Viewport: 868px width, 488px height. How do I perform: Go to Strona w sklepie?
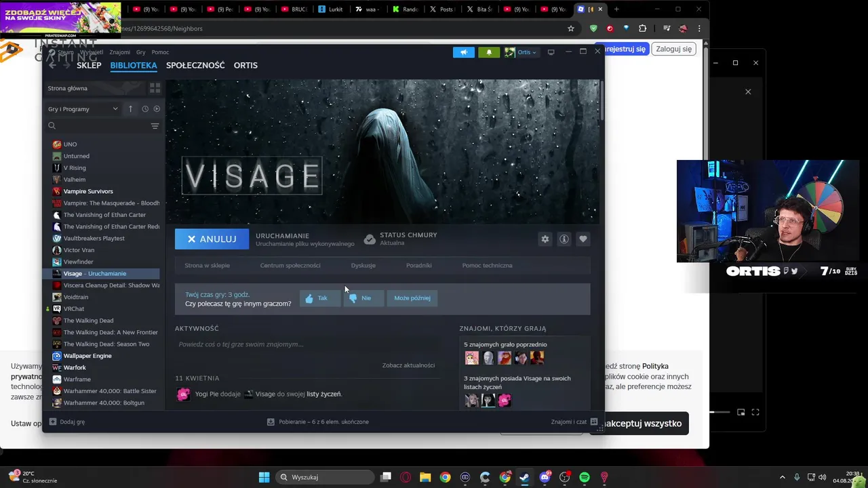pyautogui.click(x=207, y=266)
